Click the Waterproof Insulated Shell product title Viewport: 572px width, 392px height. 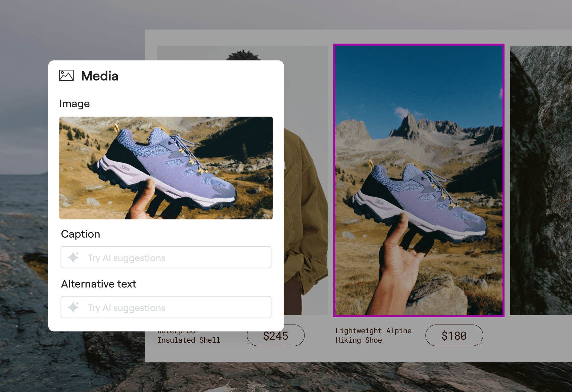tap(189, 340)
